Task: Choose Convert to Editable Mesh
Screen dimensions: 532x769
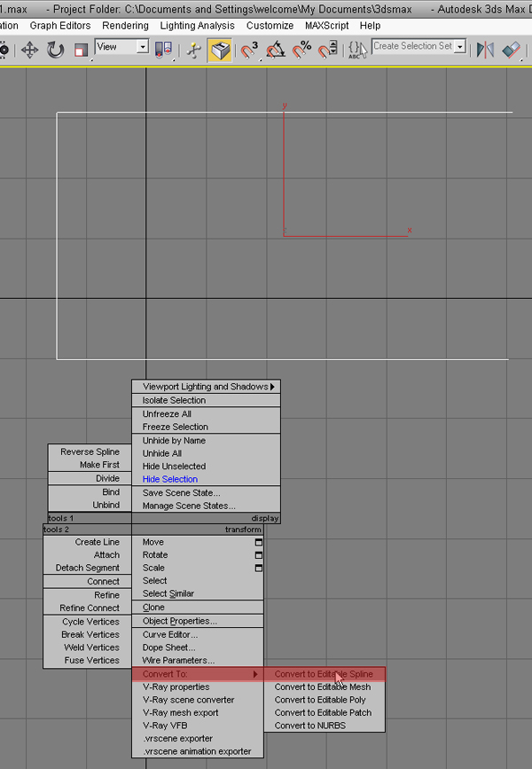Action: [325, 687]
